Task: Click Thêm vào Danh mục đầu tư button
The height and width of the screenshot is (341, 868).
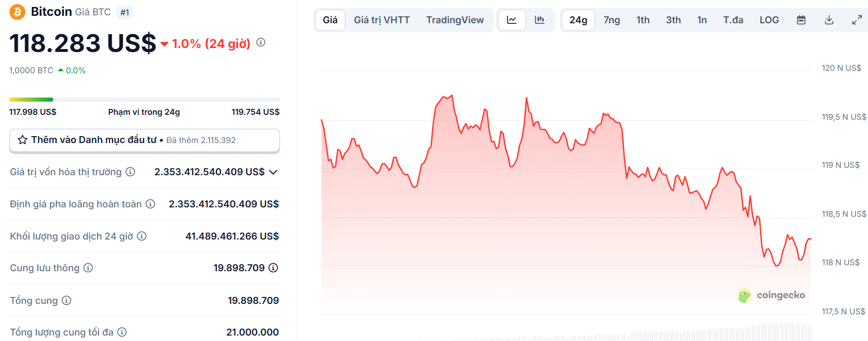Action: pyautogui.click(x=145, y=141)
